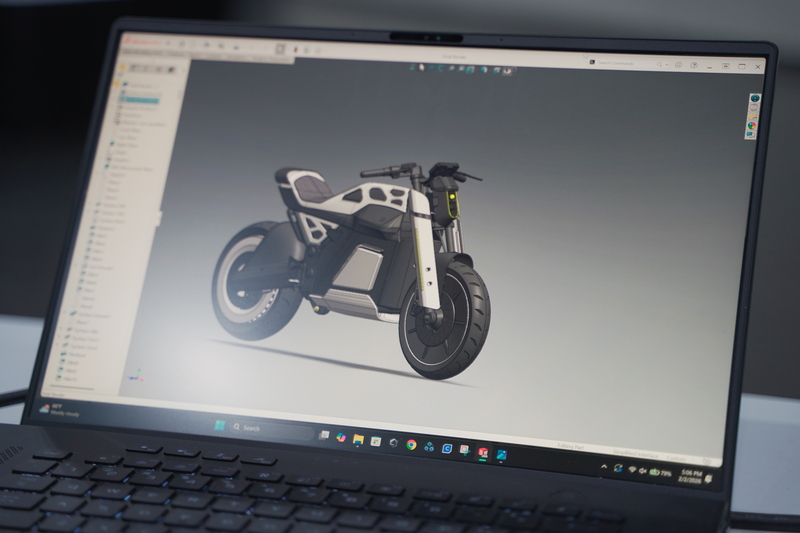800x533 pixels.
Task: Open the Appearances color wheel in task pane
Action: pyautogui.click(x=751, y=124)
